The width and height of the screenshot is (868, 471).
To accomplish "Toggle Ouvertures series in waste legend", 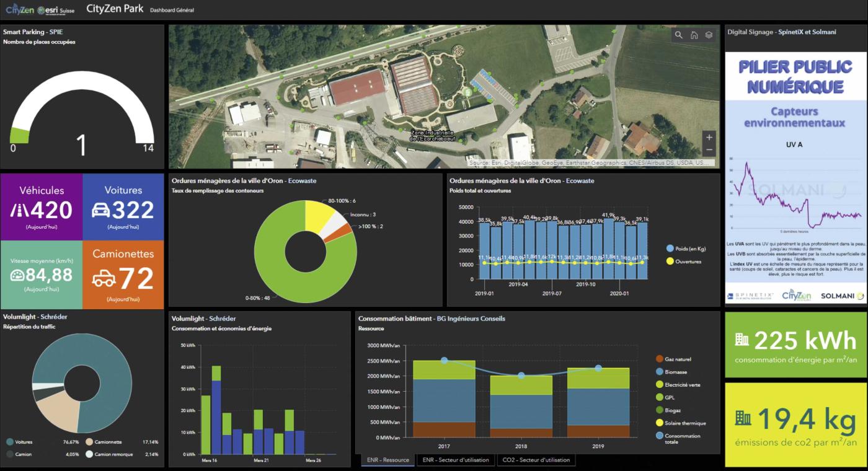I will pyautogui.click(x=670, y=262).
